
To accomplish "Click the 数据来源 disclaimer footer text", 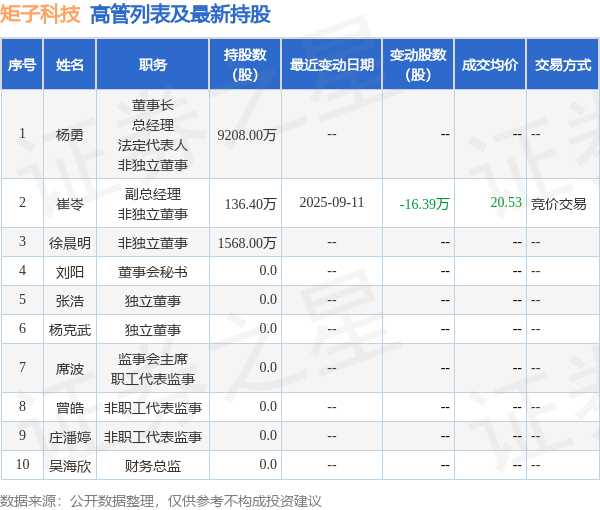I will point(161,501).
